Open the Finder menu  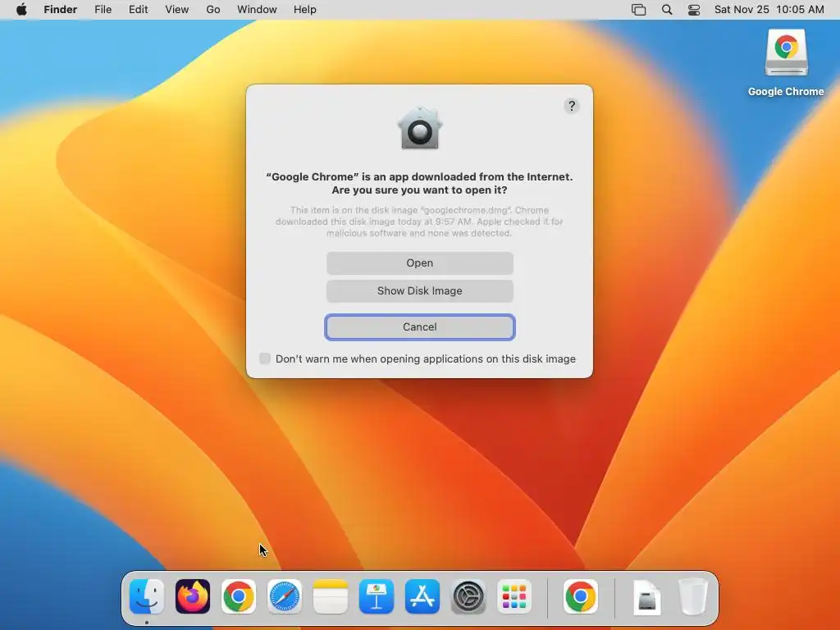pyautogui.click(x=61, y=10)
